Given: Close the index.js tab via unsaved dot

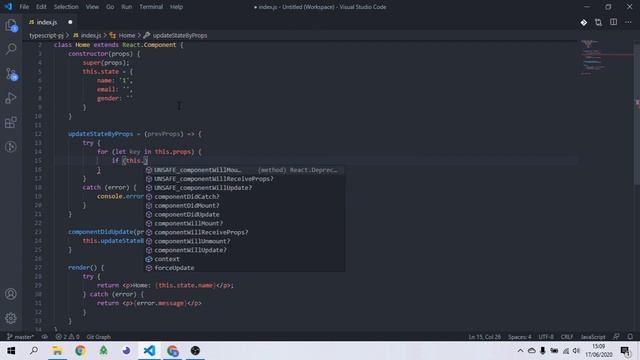Looking at the screenshot, I should 70,22.
